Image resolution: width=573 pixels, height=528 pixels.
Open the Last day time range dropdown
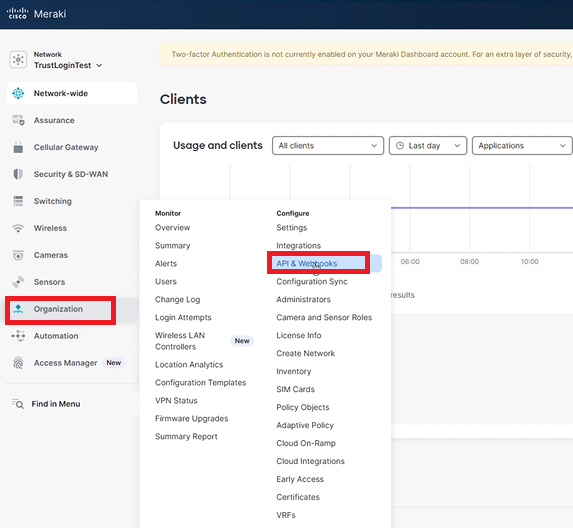(x=428, y=145)
